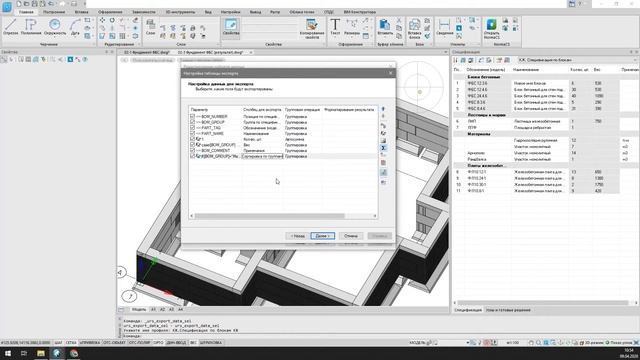Screen dimensions: 640x360
Task: Open the Слои layers manager
Action: (150, 27)
